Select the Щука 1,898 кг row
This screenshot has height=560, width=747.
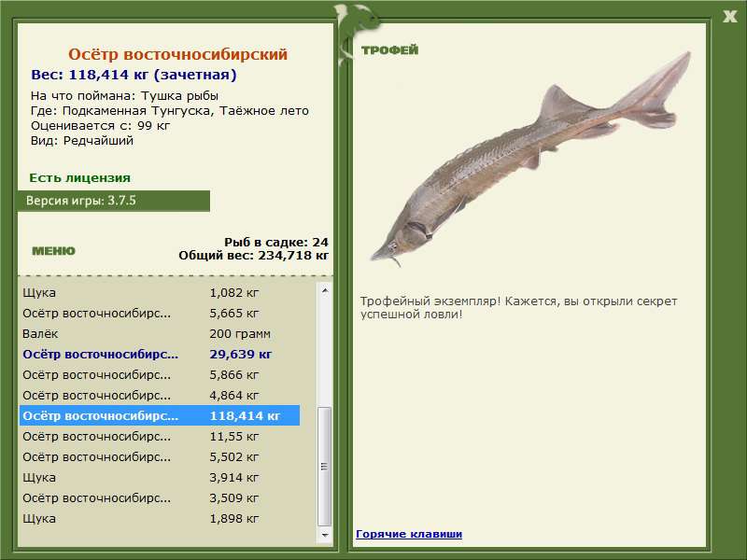tap(160, 518)
